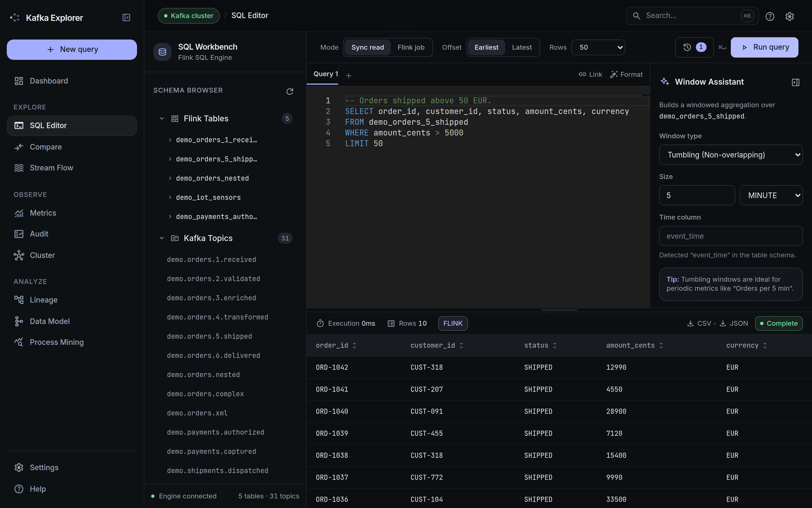
Task: Click the ORD-1042 cell
Action: point(332,367)
